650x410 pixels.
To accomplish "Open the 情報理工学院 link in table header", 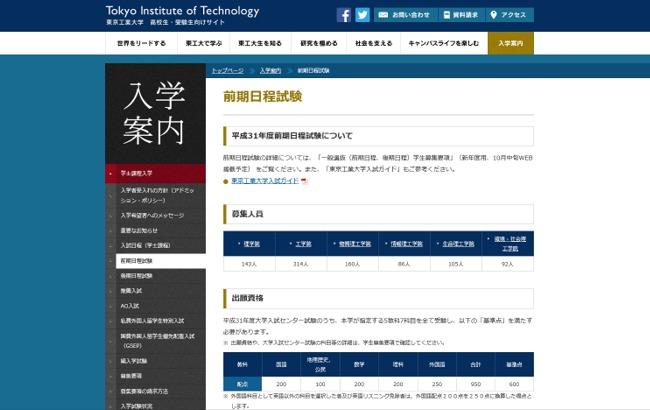I will 406,244.
